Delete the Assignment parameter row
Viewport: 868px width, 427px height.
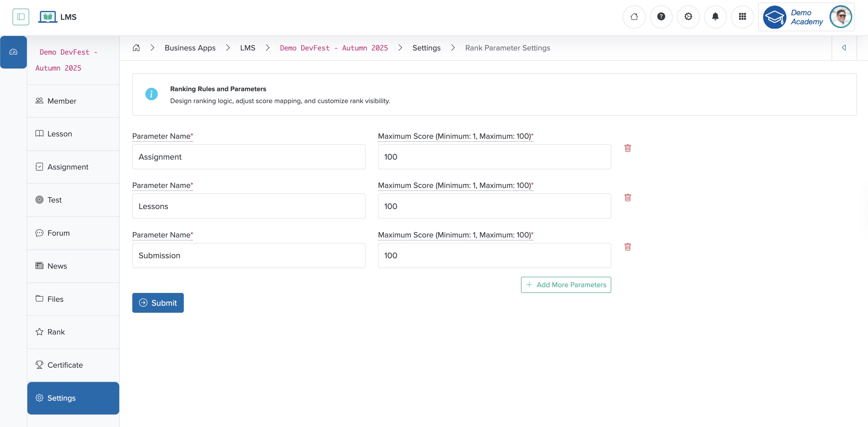click(x=627, y=148)
